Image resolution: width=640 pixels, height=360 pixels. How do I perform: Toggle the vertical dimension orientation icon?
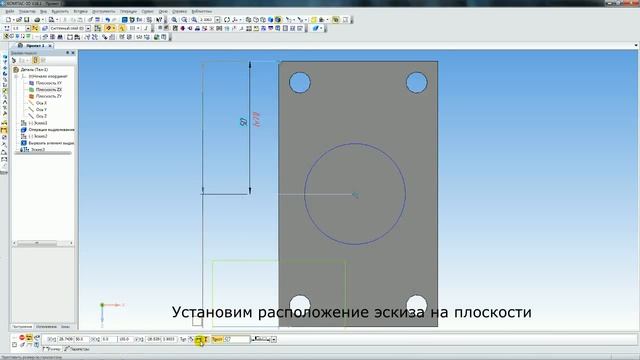click(206, 339)
